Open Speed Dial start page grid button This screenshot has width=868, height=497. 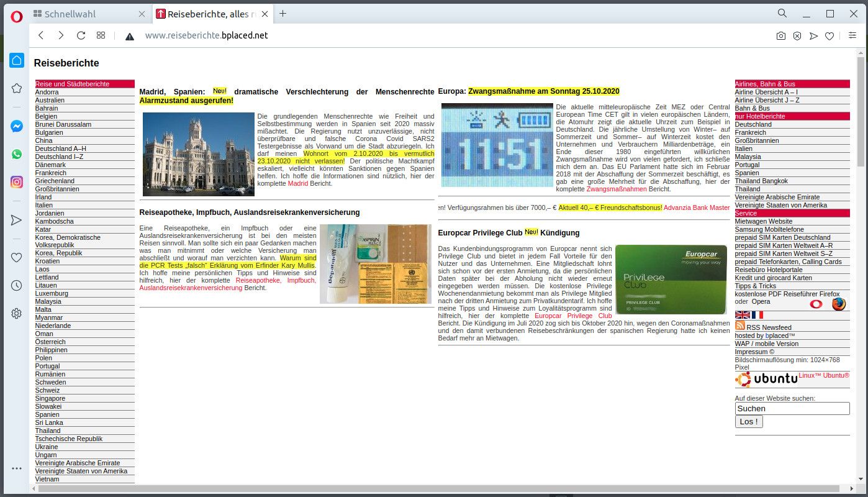[101, 35]
